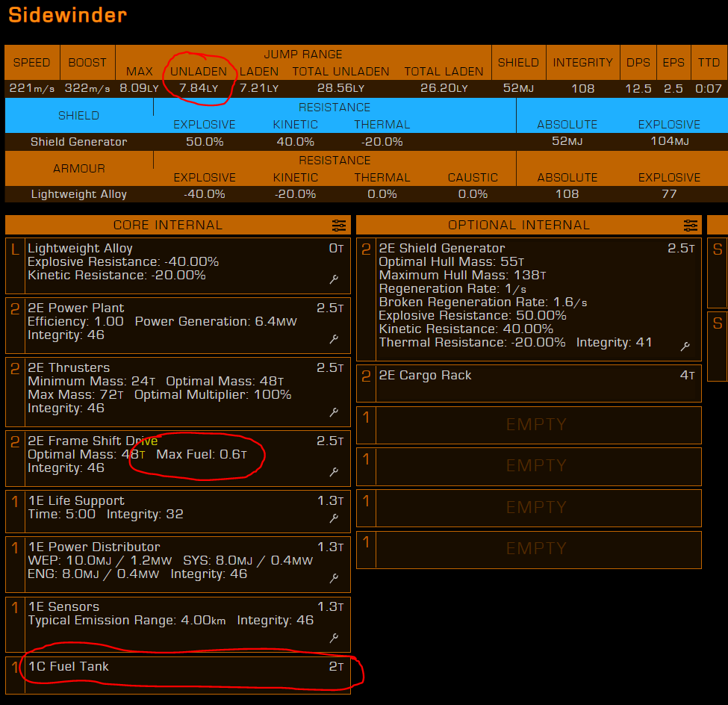Image resolution: width=728 pixels, height=705 pixels.
Task: Click the wrench icon on 2E Power Plant
Action: coord(334,339)
